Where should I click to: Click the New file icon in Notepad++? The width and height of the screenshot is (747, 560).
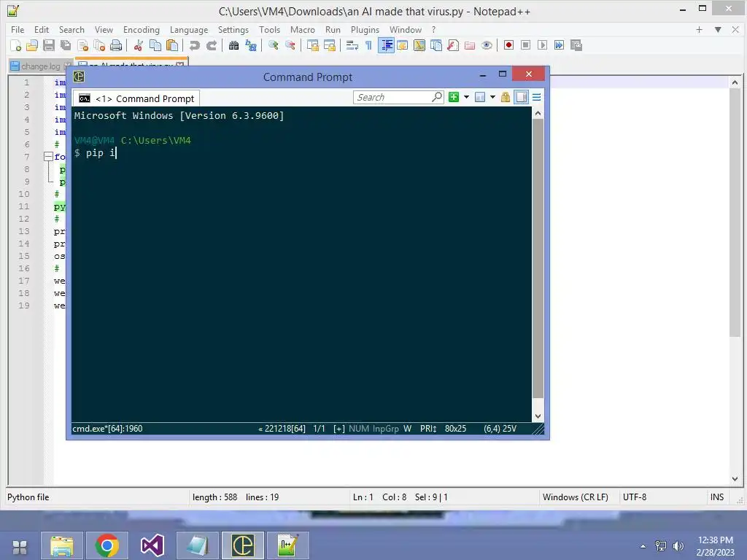click(15, 45)
